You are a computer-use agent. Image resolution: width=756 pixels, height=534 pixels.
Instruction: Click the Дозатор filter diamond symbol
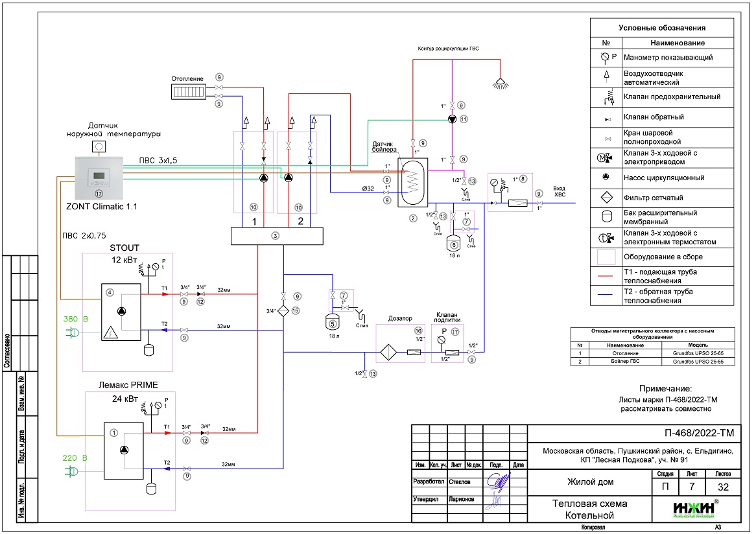pyautogui.click(x=388, y=353)
